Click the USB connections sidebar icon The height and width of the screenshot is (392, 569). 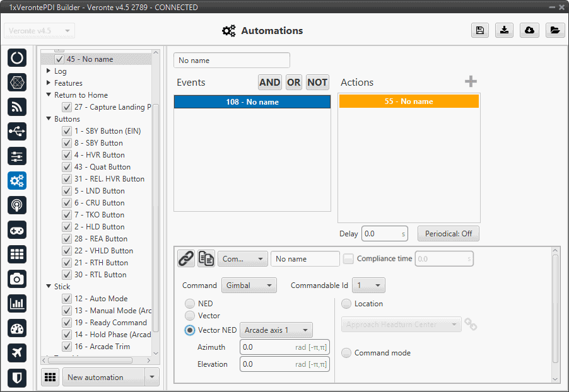coord(17,131)
